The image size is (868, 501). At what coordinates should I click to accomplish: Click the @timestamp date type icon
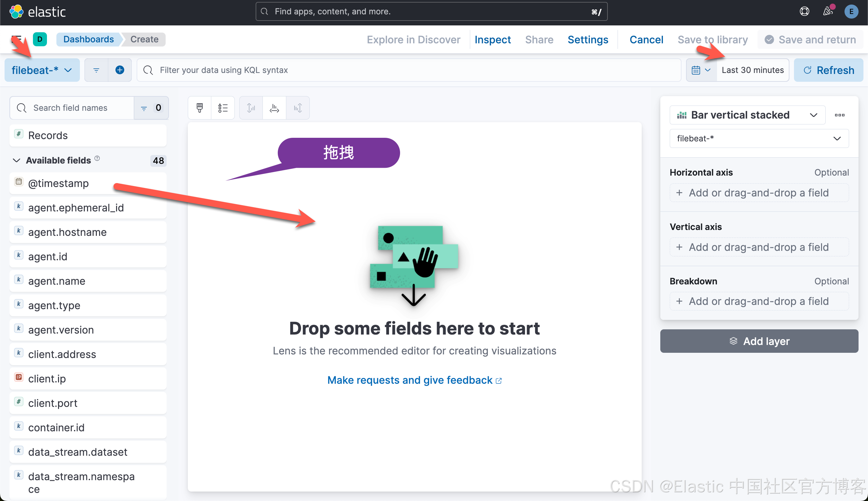[19, 181]
